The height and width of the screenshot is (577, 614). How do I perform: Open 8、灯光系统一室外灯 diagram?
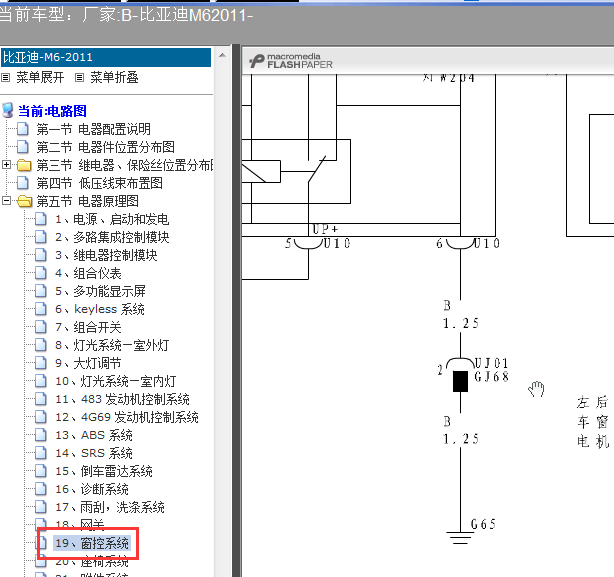pos(112,345)
